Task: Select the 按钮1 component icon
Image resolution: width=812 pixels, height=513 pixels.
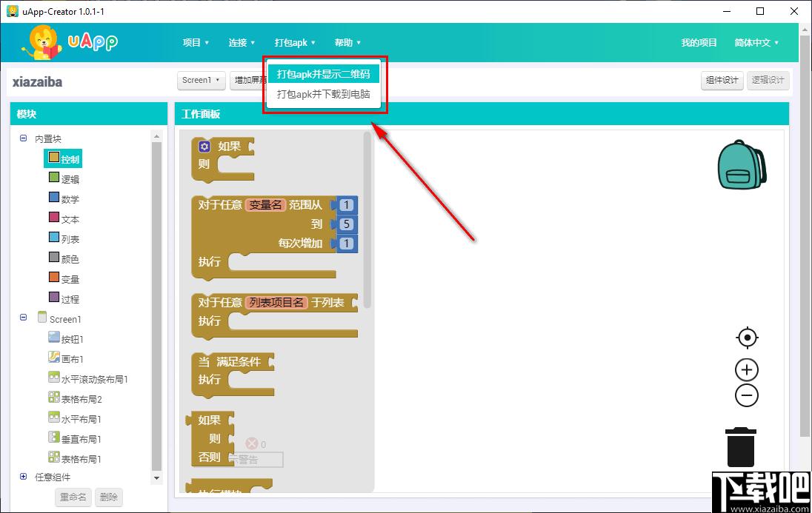Action: coord(54,338)
